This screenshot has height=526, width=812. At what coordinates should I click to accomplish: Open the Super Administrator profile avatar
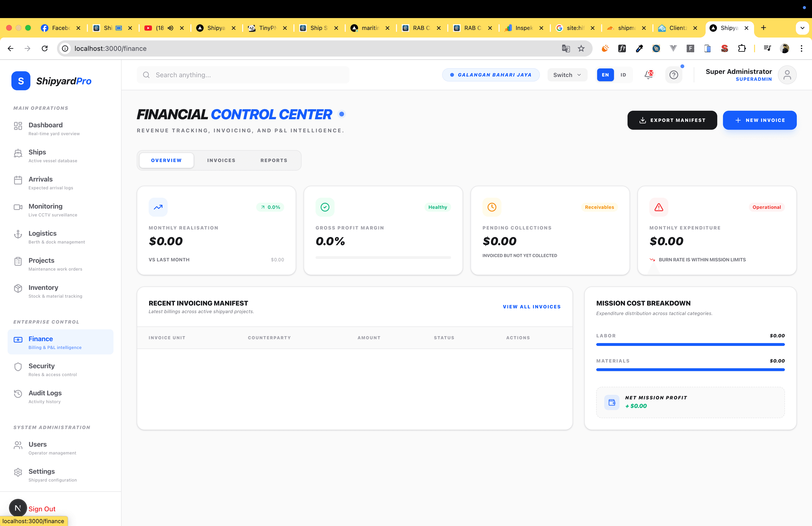787,75
